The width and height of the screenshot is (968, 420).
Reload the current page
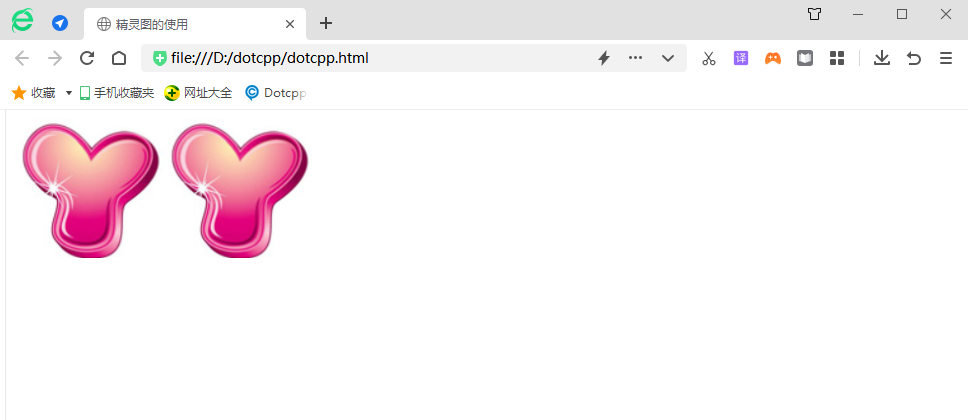[87, 58]
